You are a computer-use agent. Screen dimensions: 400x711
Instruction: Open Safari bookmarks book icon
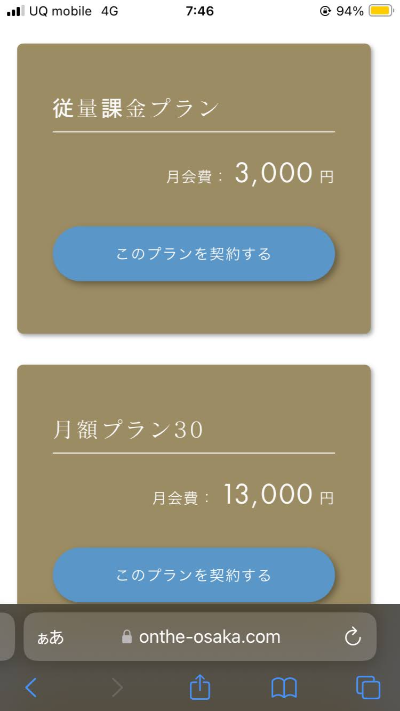click(284, 688)
